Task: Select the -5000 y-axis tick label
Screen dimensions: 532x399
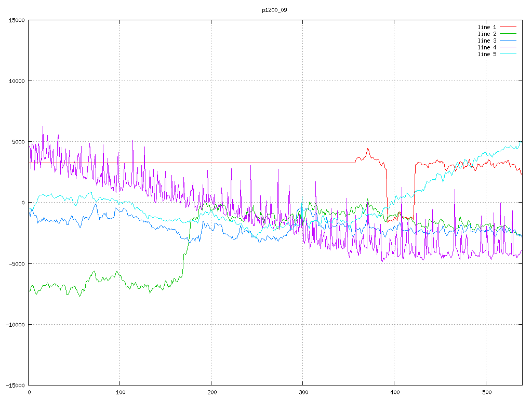Action: click(16, 263)
